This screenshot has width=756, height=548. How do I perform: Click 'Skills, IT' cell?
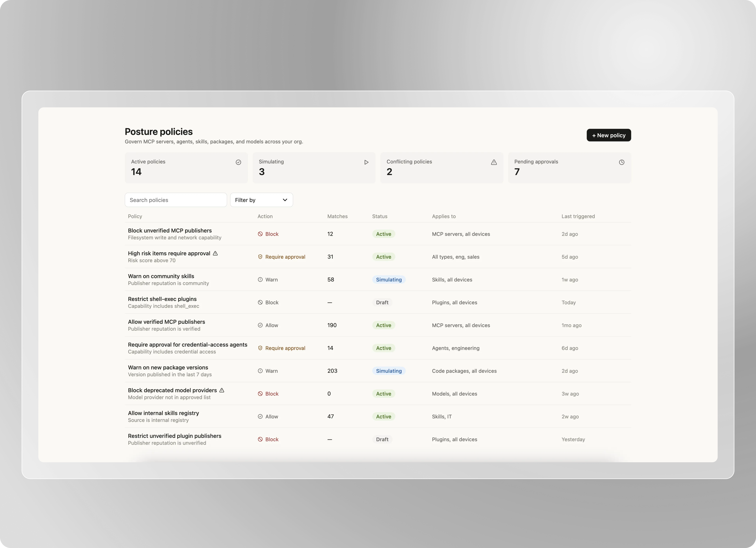point(442,416)
